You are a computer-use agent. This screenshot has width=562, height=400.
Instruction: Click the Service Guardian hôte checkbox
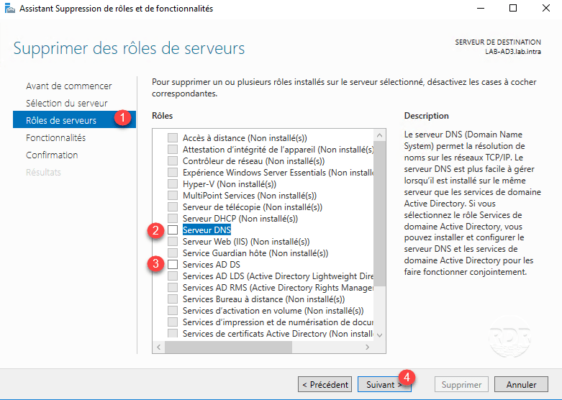[173, 253]
